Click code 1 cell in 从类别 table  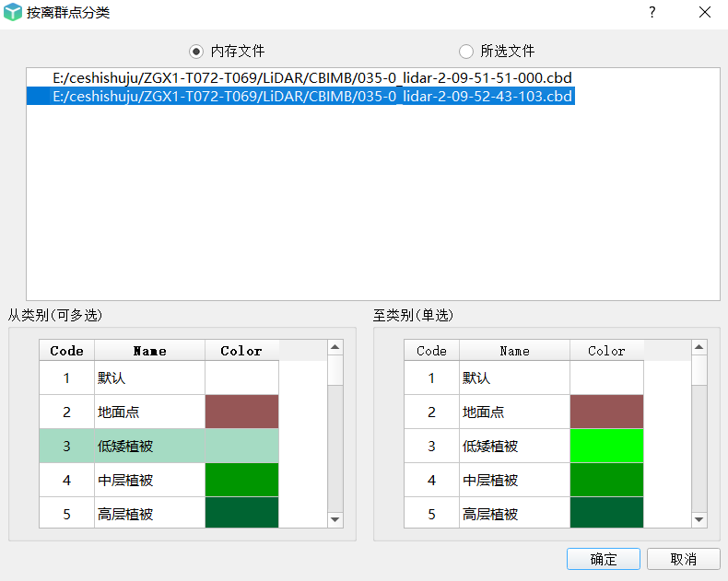(x=67, y=378)
